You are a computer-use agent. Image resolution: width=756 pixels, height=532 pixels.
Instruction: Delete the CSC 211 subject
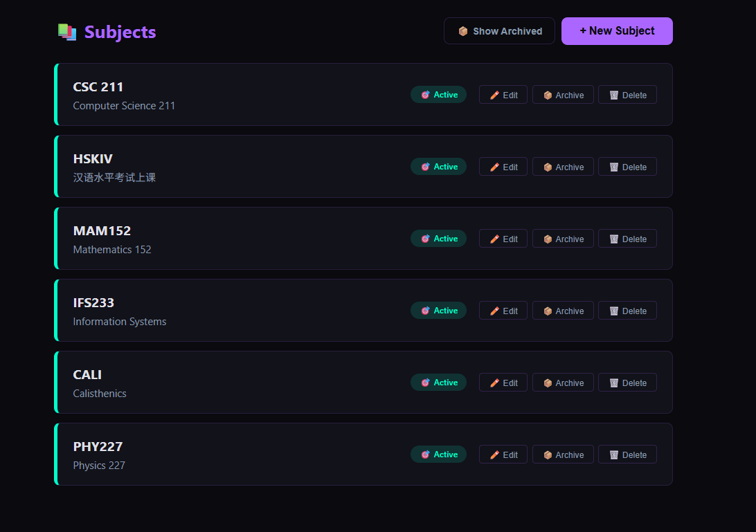[x=627, y=95]
